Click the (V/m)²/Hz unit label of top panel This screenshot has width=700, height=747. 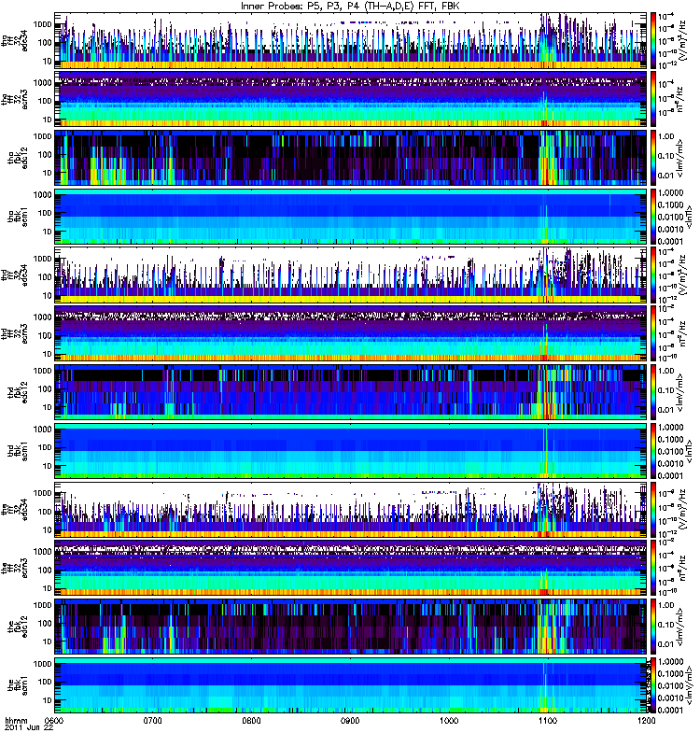pyautogui.click(x=681, y=41)
